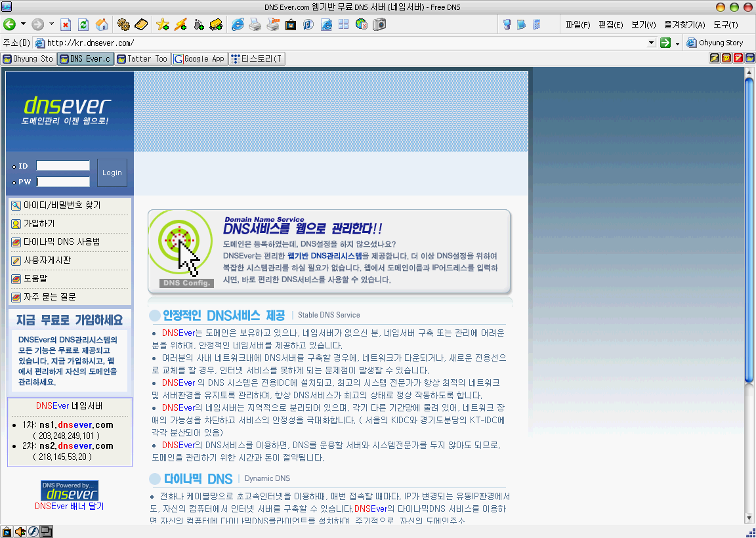Image resolution: width=756 pixels, height=538 pixels.
Task: Click the Login button
Action: coord(112,173)
